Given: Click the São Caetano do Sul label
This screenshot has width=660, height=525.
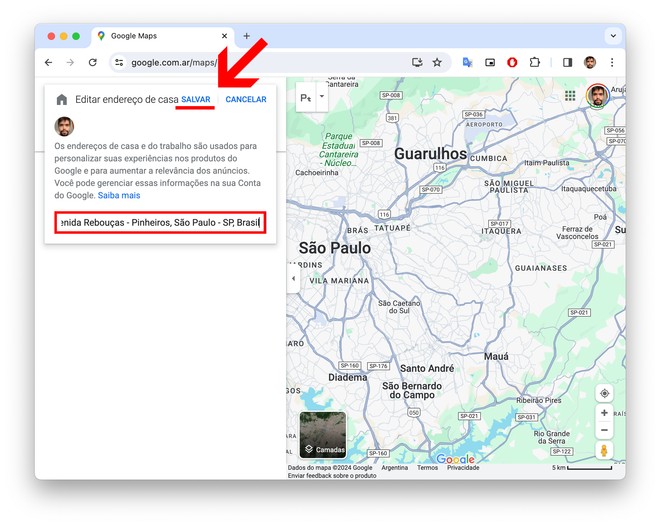Looking at the screenshot, I should [x=399, y=306].
